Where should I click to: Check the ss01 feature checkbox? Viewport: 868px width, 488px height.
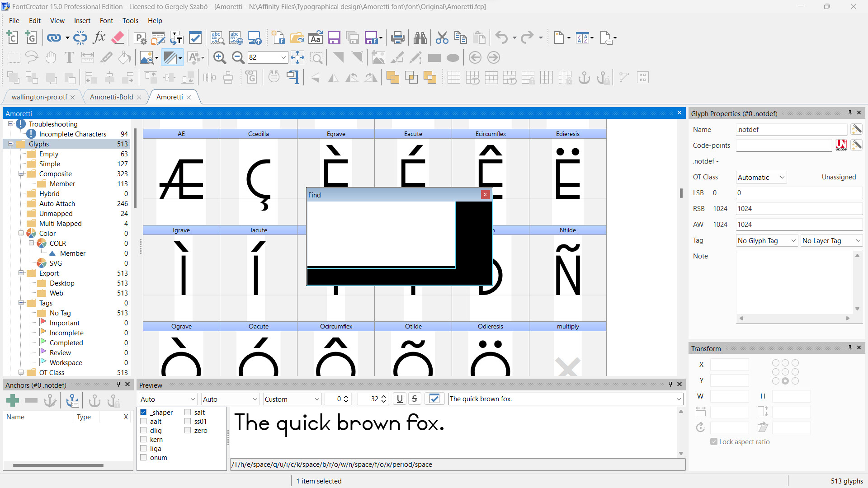point(188,421)
